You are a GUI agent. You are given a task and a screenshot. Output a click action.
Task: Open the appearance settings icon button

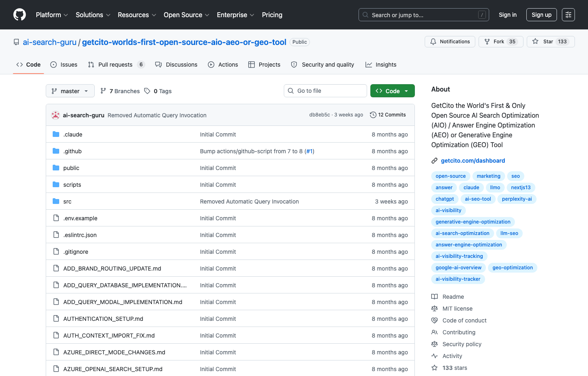(x=568, y=15)
